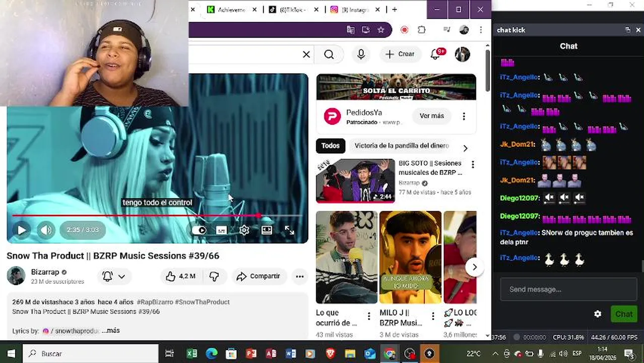Viewport: 644px width, 363px height.
Task: Show more filter chips with arrow
Action: (465, 148)
